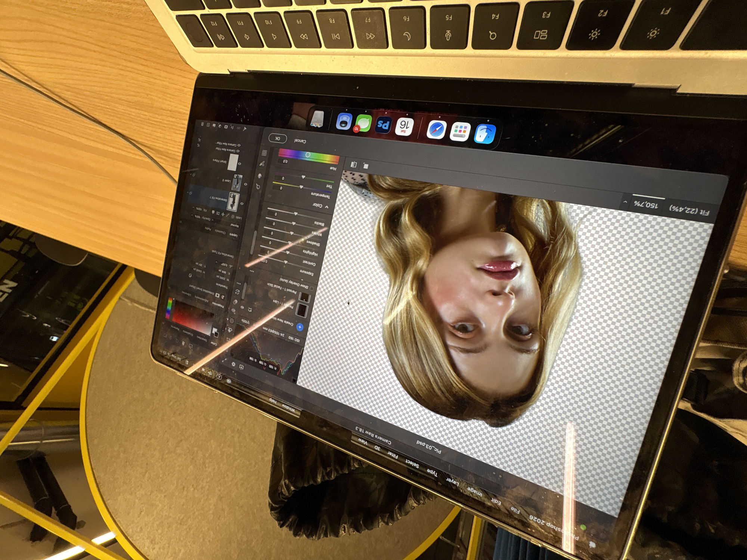This screenshot has width=747, height=560.
Task: Click the square default-settings icon below the preview
Action: (366, 166)
